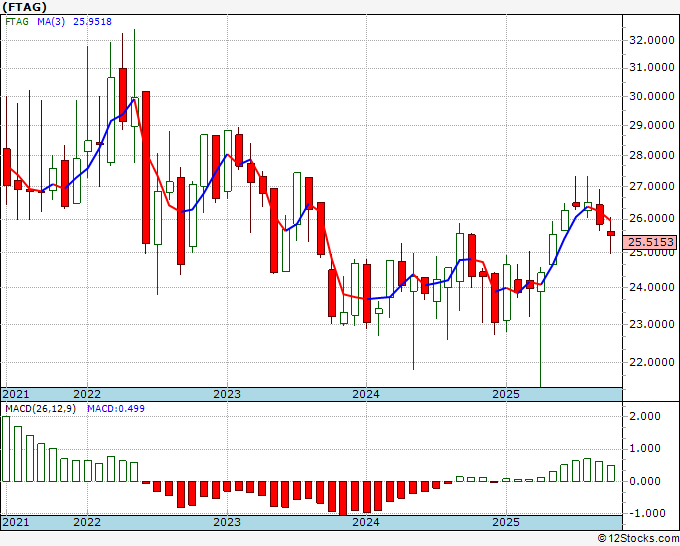
Task: Click 2022 on the MACD time axis
Action: [x=87, y=522]
